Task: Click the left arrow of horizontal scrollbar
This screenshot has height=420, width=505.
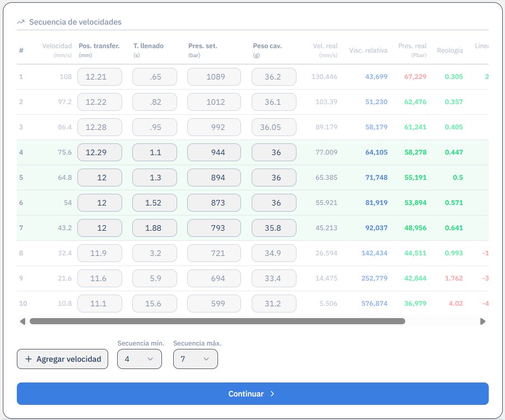Action: coord(22,321)
